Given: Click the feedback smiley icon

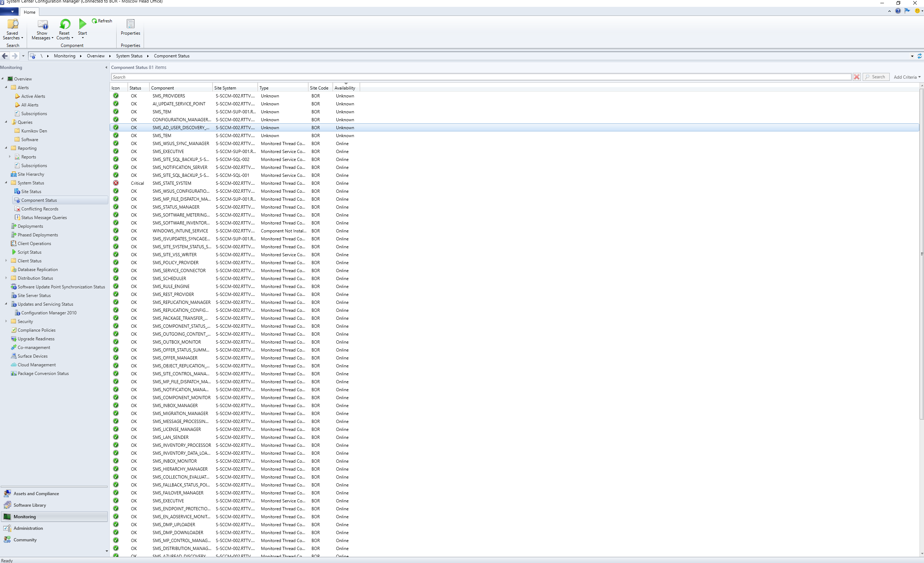Looking at the screenshot, I should (917, 11).
